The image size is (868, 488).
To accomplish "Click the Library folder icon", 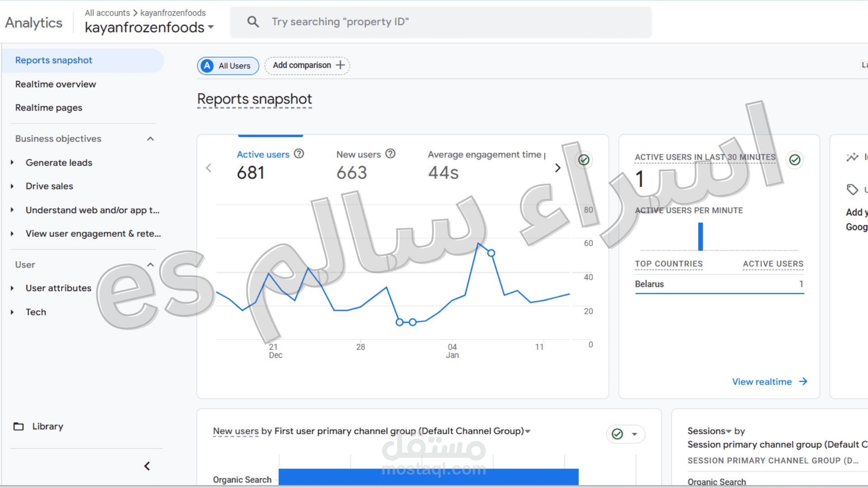I will tap(19, 426).
